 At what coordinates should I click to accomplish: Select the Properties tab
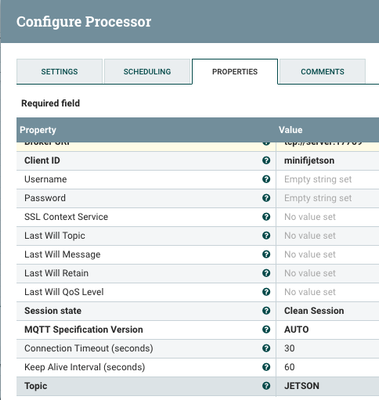click(x=235, y=72)
